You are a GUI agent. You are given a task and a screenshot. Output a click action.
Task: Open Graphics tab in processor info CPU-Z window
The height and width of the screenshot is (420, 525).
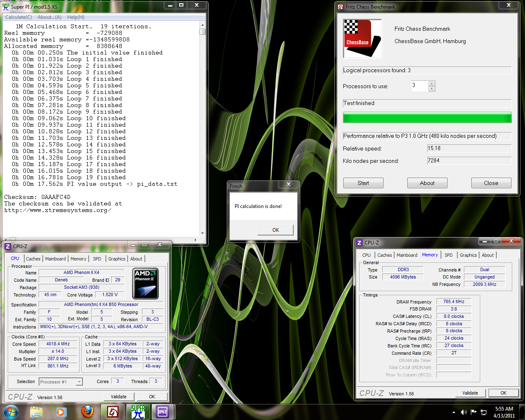pos(117,259)
